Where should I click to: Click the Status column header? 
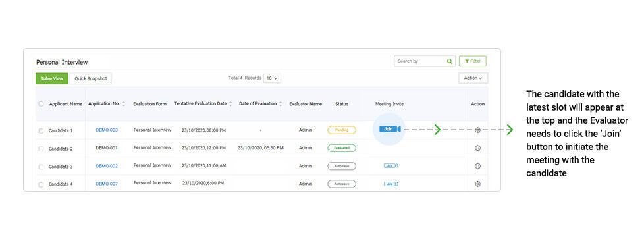342,104
